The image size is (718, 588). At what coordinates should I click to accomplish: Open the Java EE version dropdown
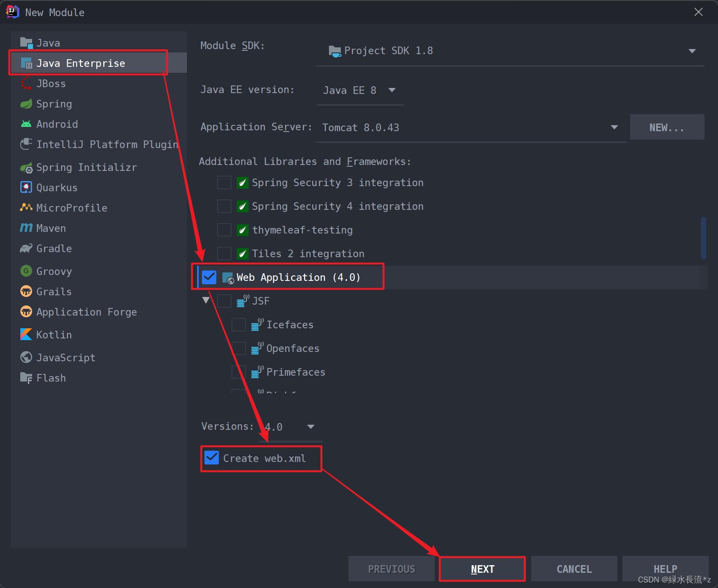click(x=360, y=90)
